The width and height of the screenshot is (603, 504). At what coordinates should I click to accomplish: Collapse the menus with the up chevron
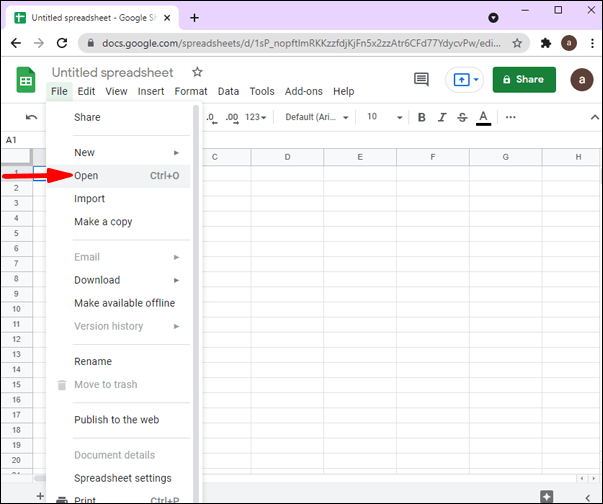tap(595, 117)
